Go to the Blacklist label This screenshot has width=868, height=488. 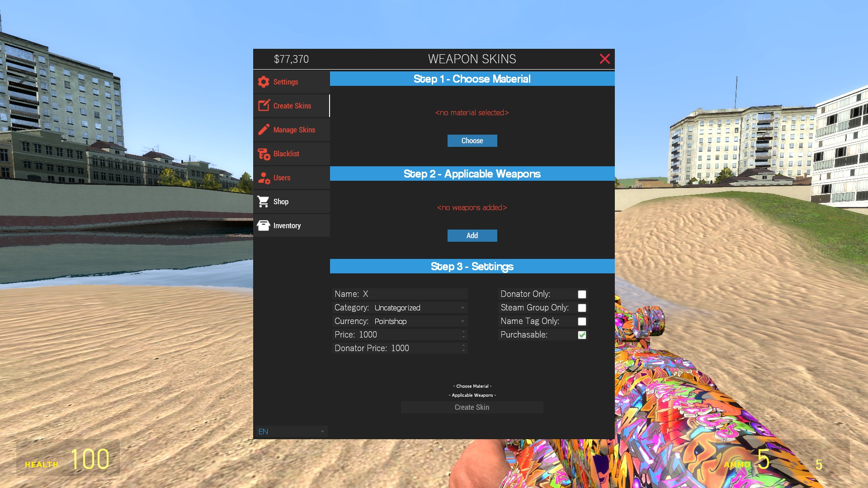click(x=286, y=154)
